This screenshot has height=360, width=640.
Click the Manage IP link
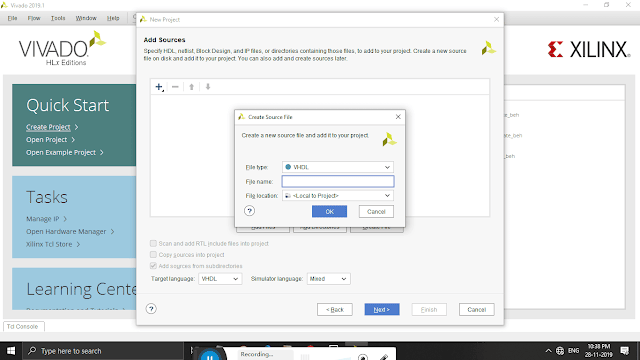point(42,219)
